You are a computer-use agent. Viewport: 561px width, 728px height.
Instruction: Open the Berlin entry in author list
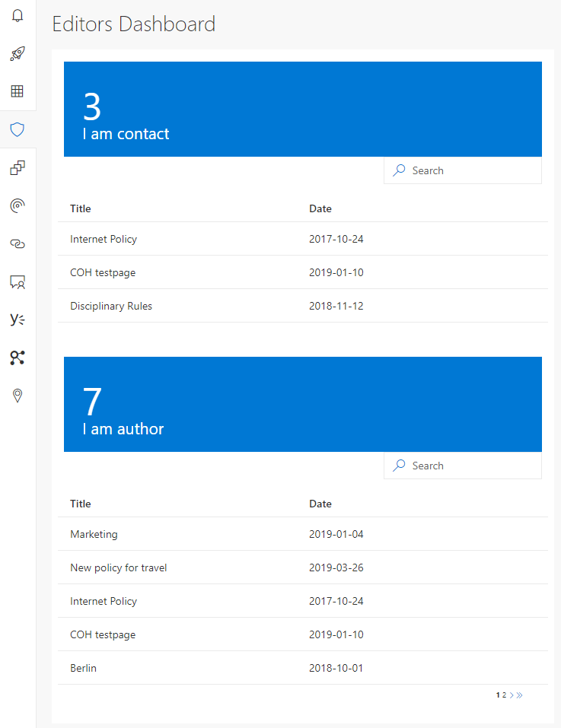[84, 668]
